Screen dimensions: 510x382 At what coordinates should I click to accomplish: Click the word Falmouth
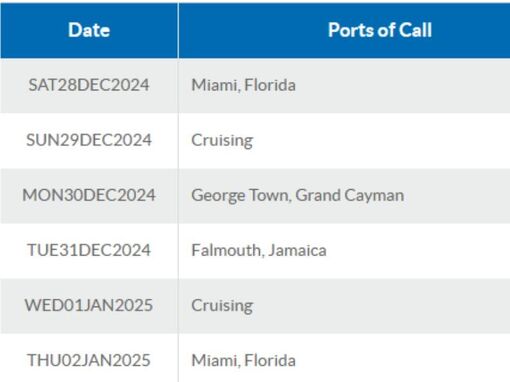point(227,251)
